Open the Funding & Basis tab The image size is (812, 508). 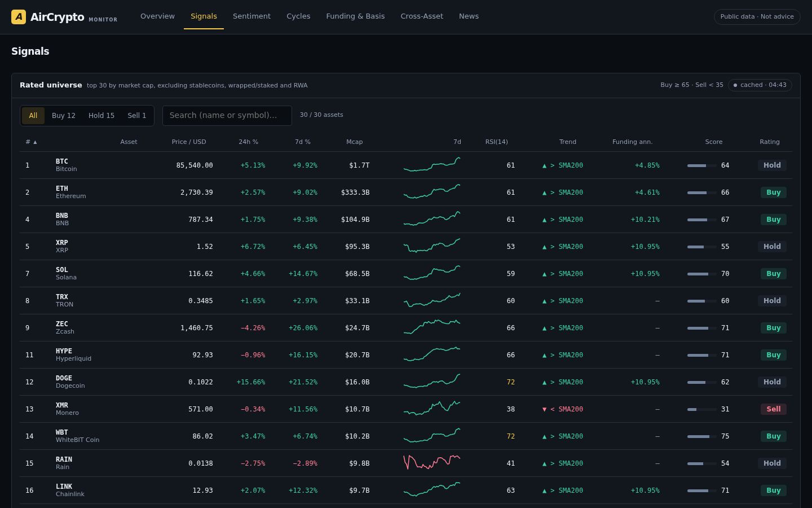tap(355, 16)
